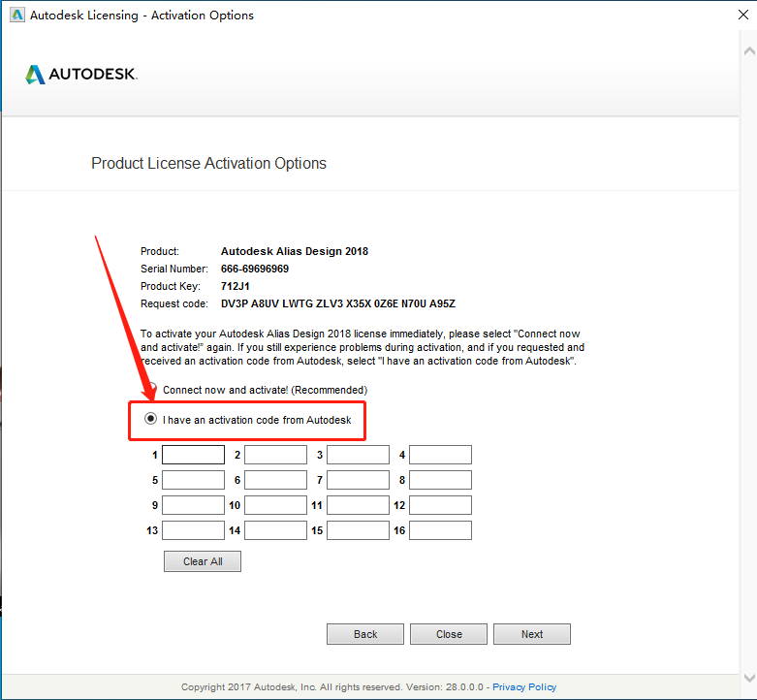This screenshot has height=700, width=757.
Task: Click the Autodesk logo in header
Action: 81,75
